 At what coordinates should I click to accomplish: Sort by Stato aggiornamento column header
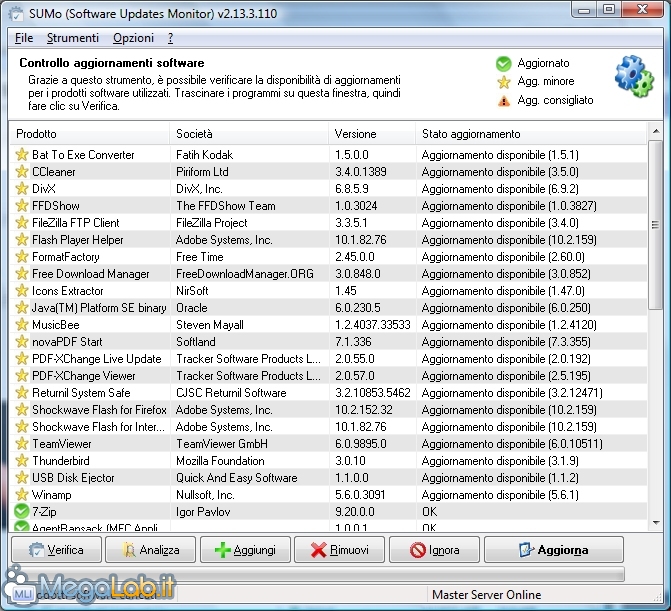531,134
